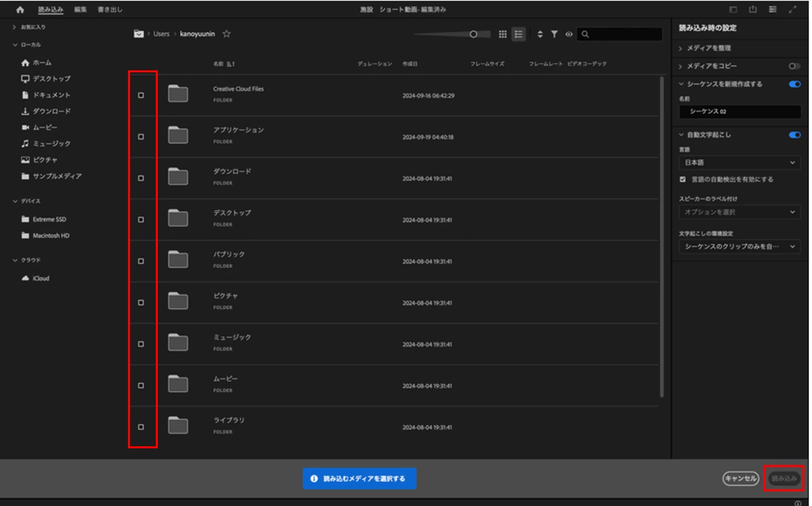This screenshot has height=506, width=812.
Task: Check the デスクトップ folder row checkbox
Action: tap(141, 220)
